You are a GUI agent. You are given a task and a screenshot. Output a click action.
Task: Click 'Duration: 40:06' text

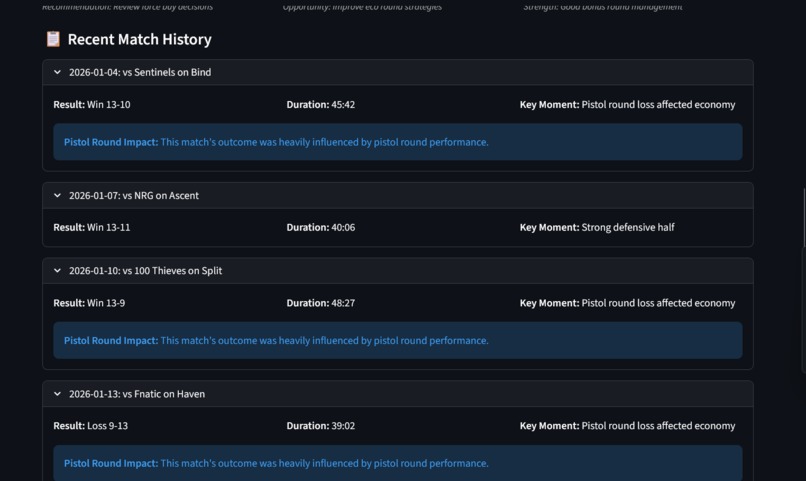[x=321, y=228]
